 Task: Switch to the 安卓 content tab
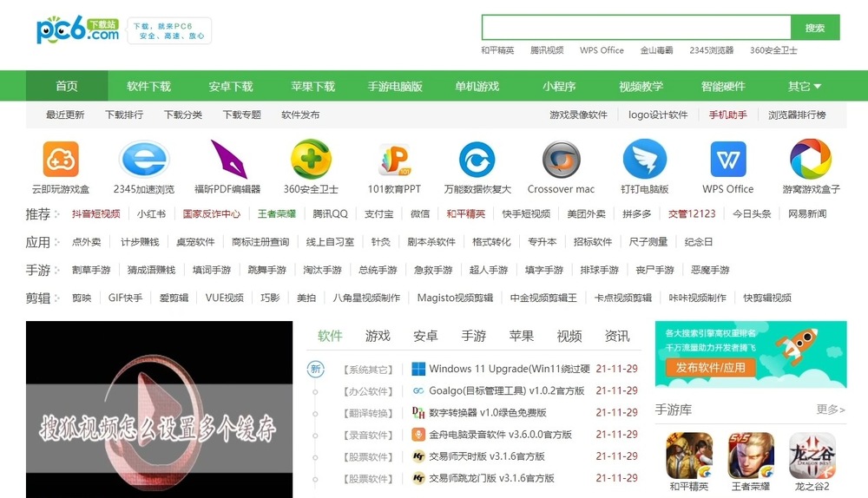[425, 336]
